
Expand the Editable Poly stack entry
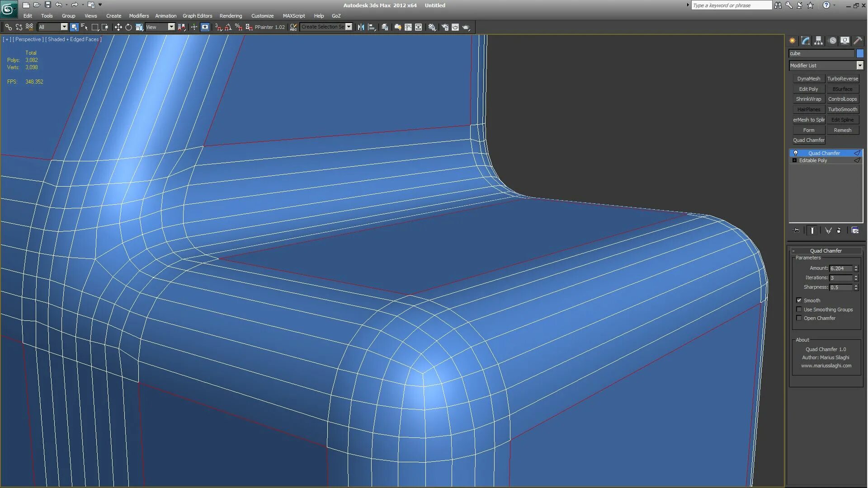(x=794, y=160)
